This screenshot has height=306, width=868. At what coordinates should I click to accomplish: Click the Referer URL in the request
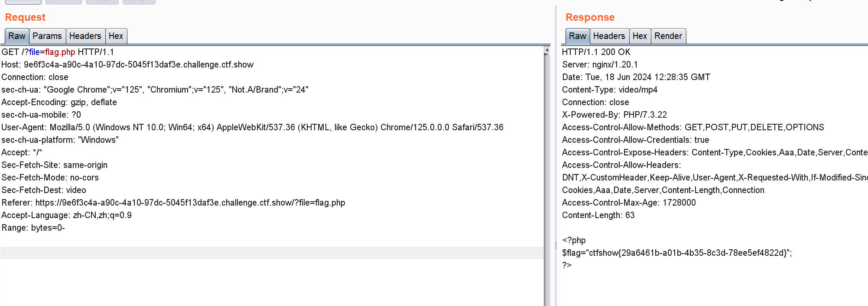[190, 203]
